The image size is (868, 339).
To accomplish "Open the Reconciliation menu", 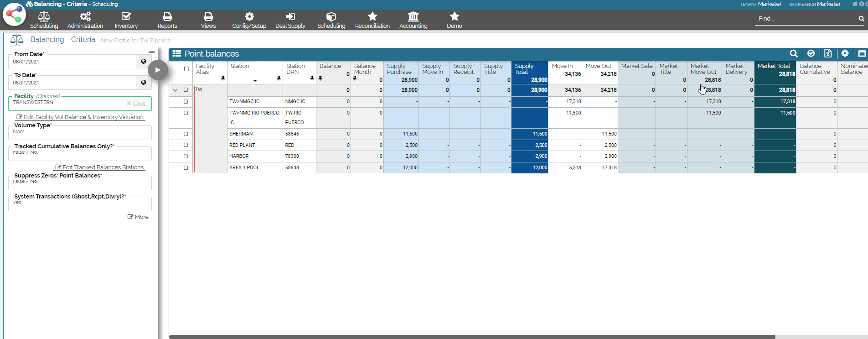I will tap(372, 21).
